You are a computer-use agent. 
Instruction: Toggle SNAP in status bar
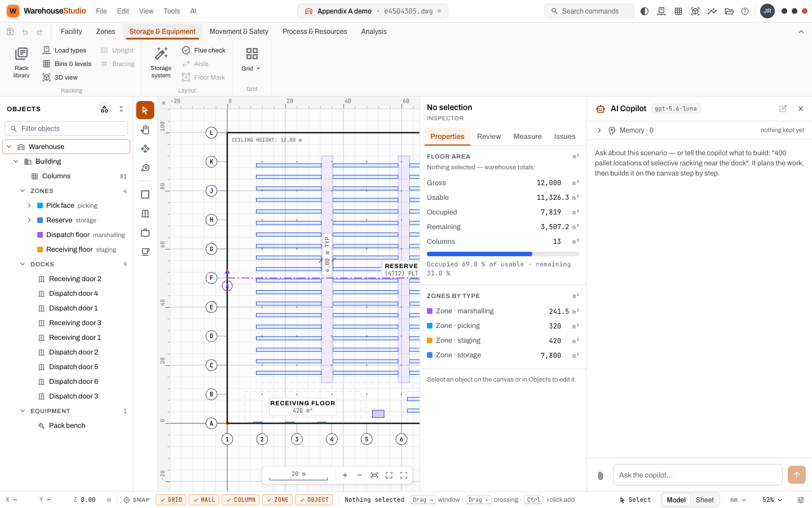[136, 500]
